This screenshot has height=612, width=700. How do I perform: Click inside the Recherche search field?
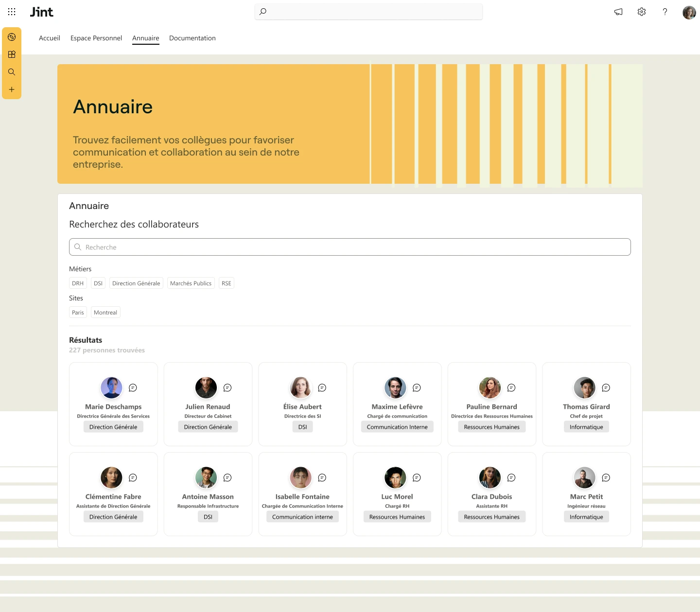pyautogui.click(x=350, y=247)
